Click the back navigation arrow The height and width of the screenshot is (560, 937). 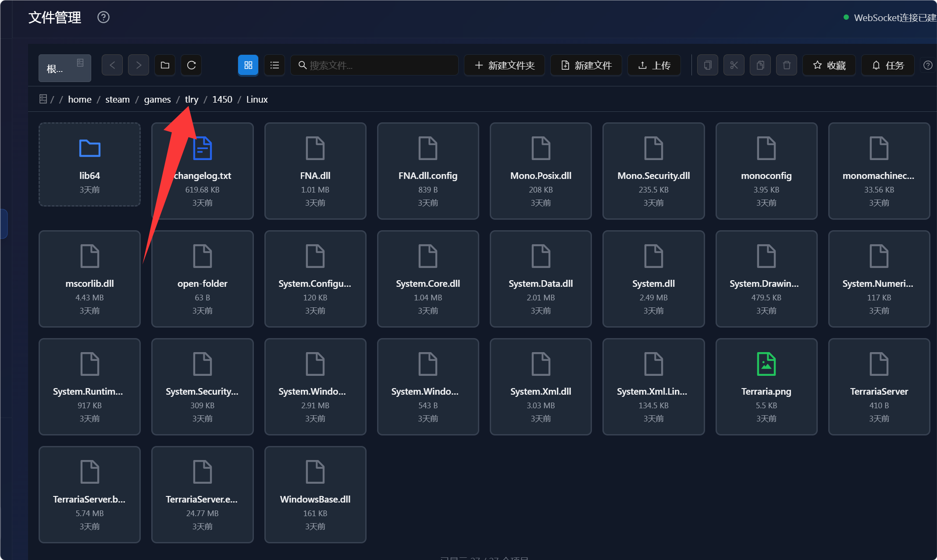coord(112,65)
